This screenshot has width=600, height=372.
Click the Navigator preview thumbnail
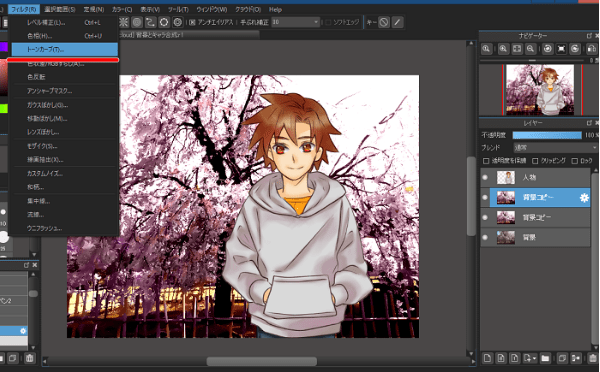coord(540,90)
